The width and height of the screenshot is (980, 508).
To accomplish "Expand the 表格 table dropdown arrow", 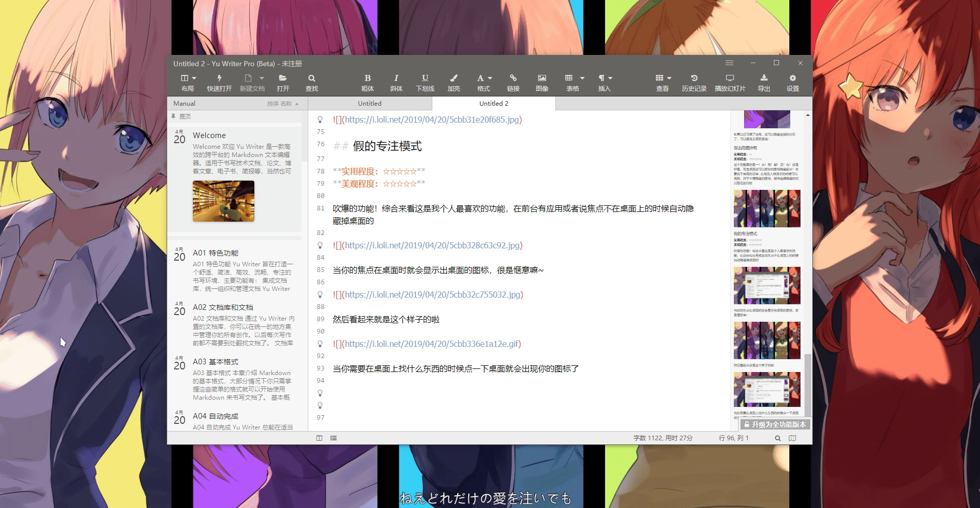I will (582, 79).
